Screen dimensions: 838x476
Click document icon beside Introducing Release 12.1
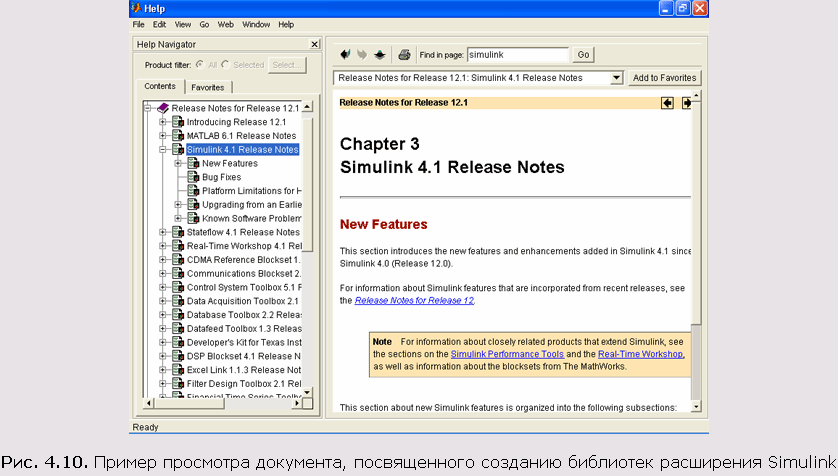[178, 122]
